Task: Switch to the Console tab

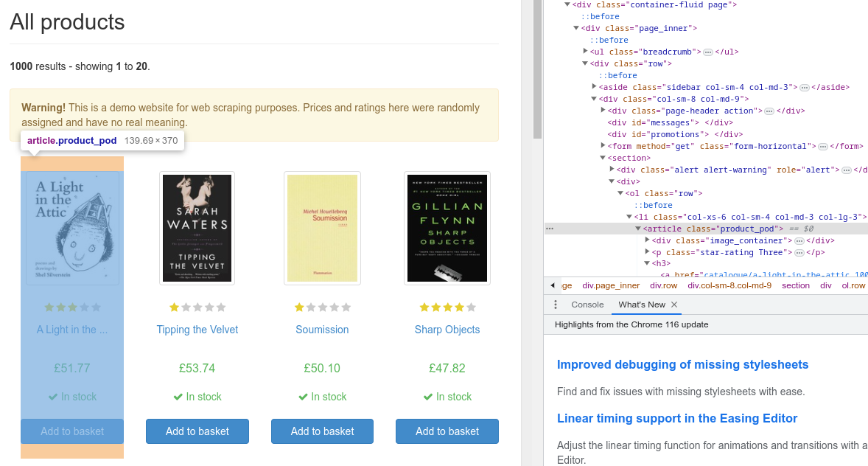Action: click(x=587, y=305)
